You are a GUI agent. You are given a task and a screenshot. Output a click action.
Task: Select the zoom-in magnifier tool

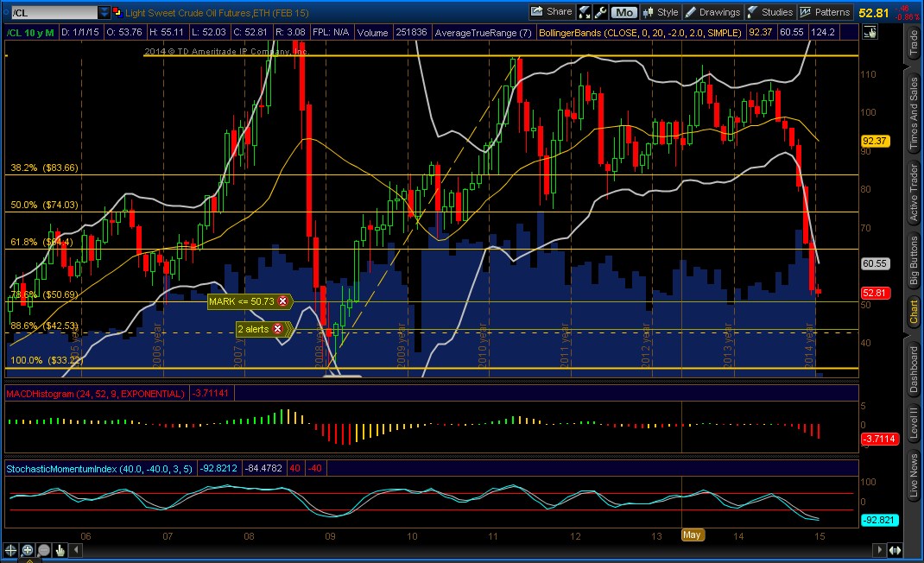(26, 550)
